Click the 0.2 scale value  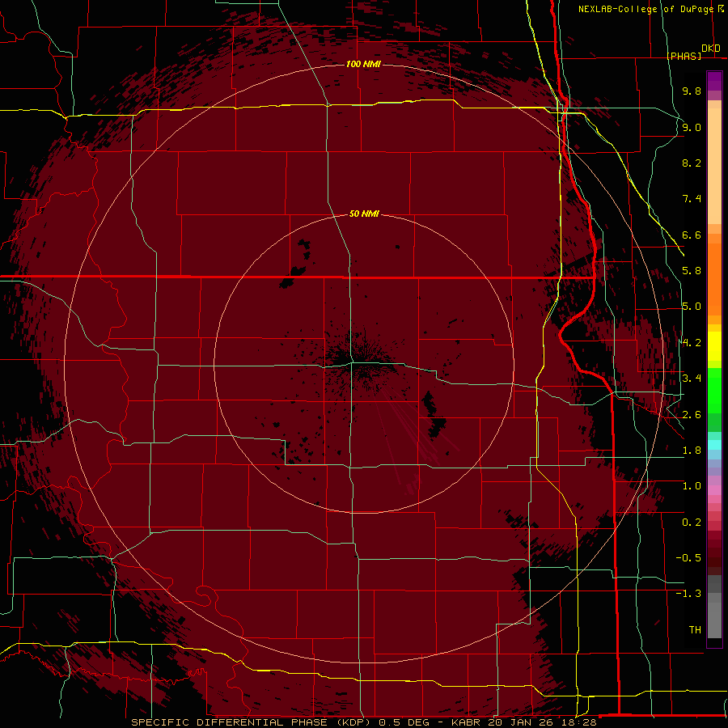click(x=692, y=523)
